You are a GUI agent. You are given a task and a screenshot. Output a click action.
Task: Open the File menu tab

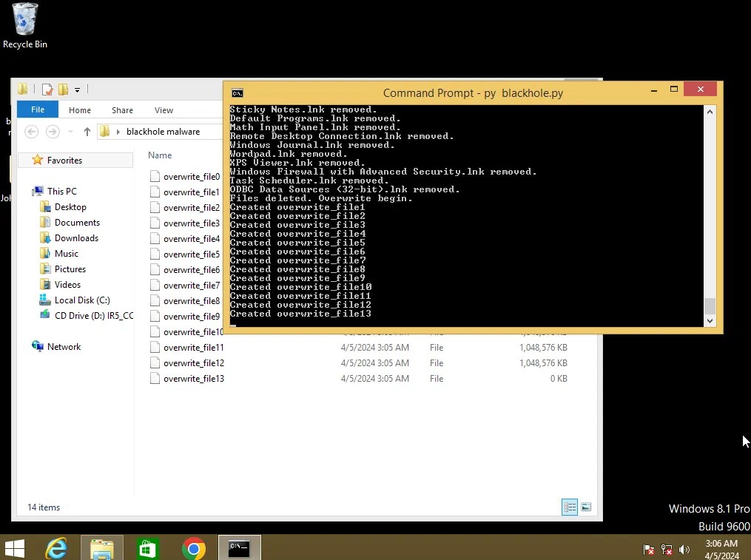point(37,109)
